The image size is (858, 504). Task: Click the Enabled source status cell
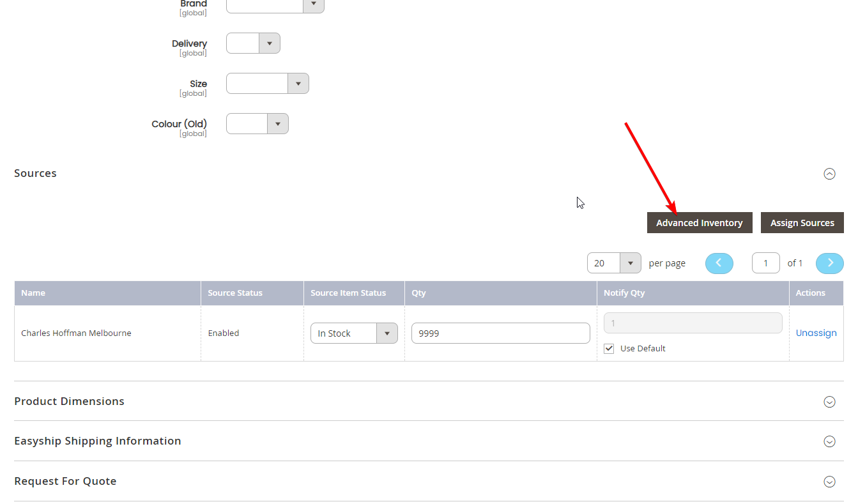[x=252, y=333]
